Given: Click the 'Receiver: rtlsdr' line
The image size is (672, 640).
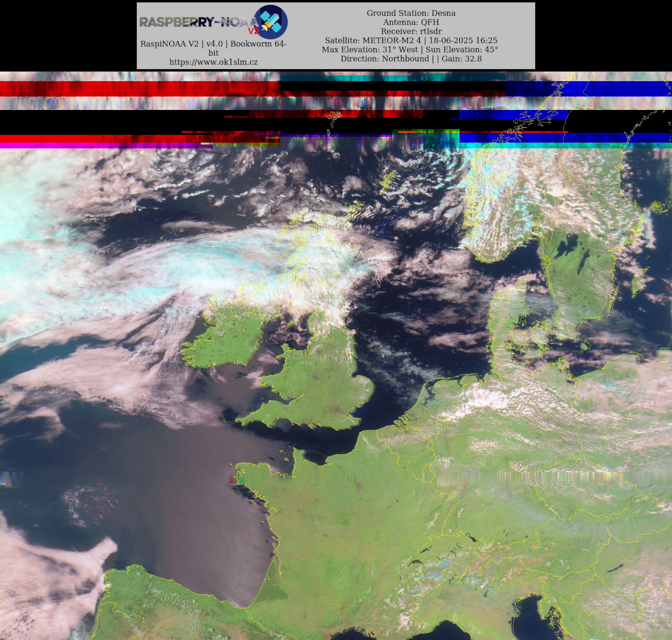Looking at the screenshot, I should coord(411,31).
